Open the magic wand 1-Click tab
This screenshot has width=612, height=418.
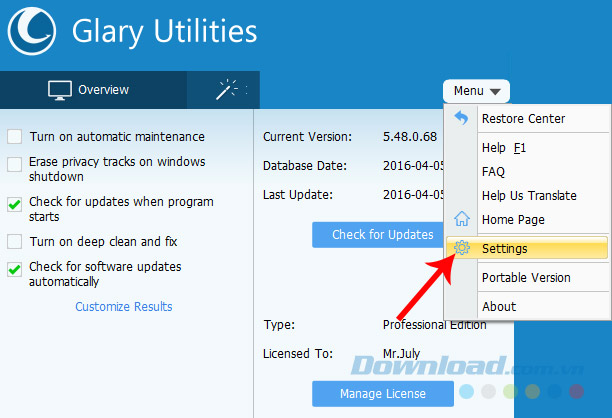click(x=226, y=90)
